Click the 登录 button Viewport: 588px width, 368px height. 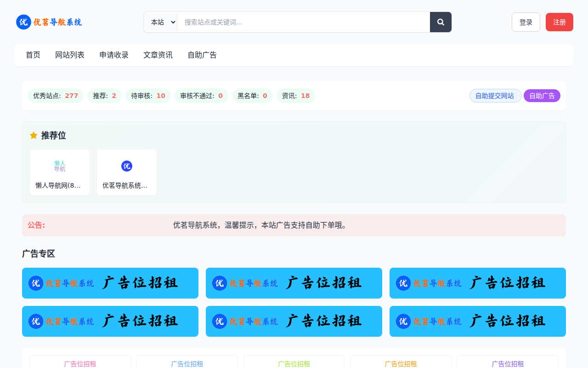tap(526, 22)
